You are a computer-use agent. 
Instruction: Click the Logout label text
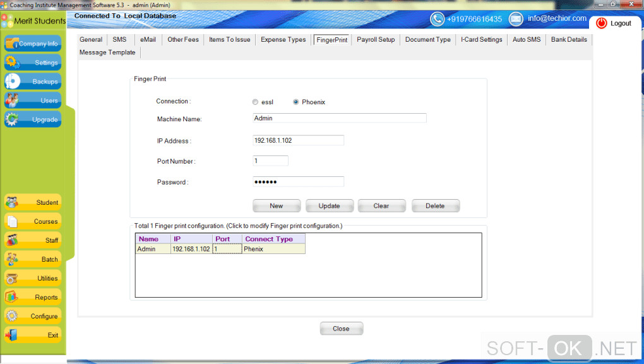621,23
